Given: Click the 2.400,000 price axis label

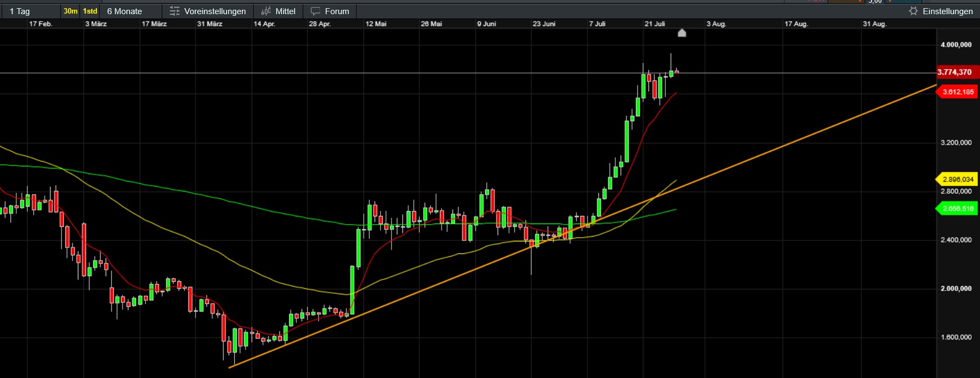Looking at the screenshot, I should click(956, 240).
